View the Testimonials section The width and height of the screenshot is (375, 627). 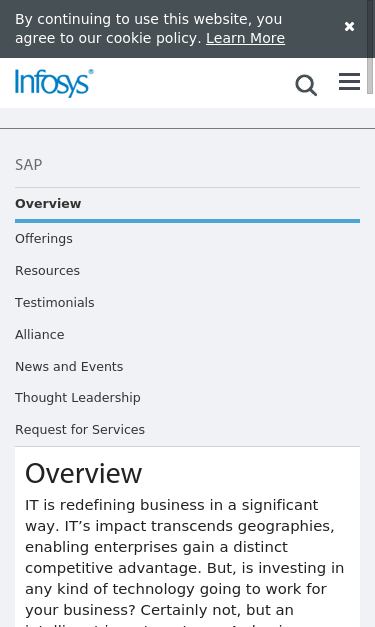[x=55, y=303]
